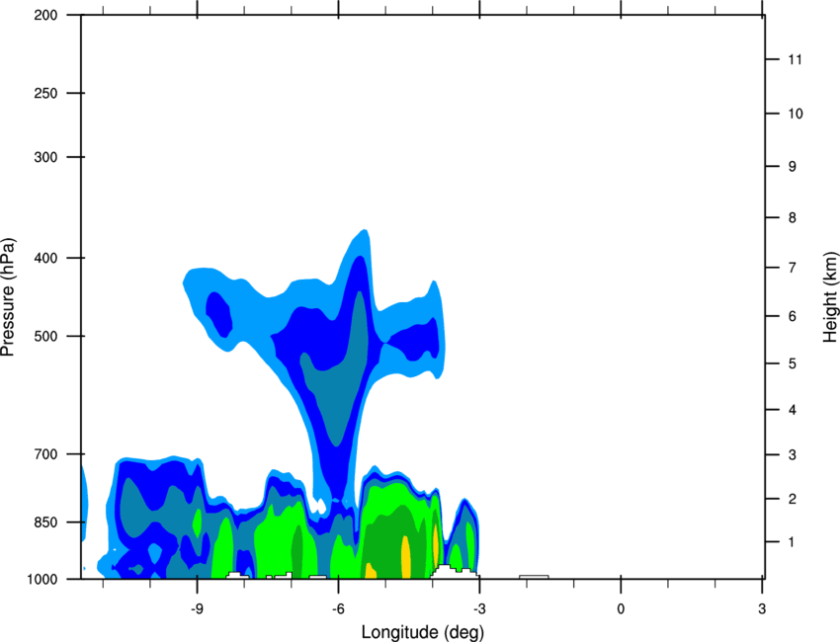Select the 850 pressure tick label

pyautogui.click(x=45, y=522)
